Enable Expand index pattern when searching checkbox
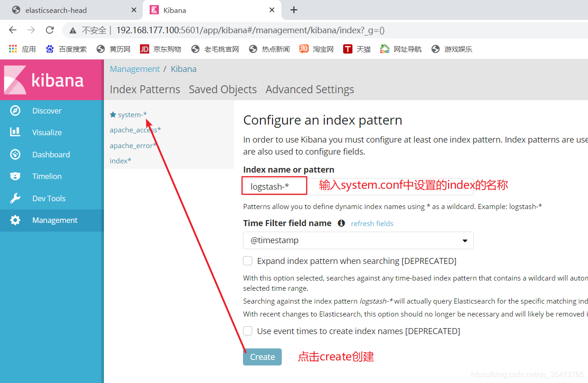This screenshot has height=383, width=588. [248, 261]
